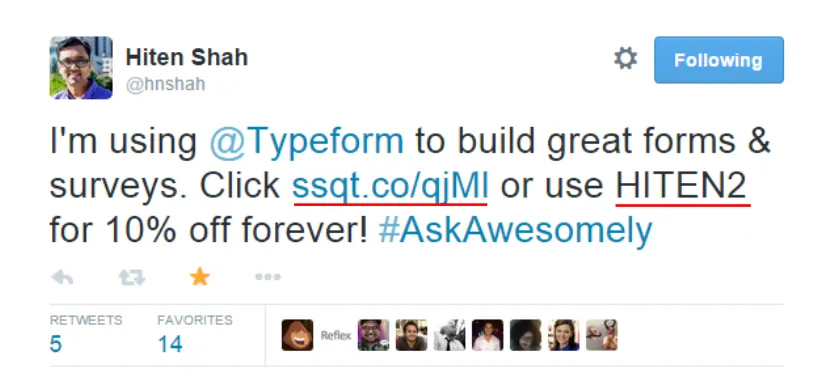Follow the ssqt.co/qjMl link
The image size is (832, 377).
coord(390,186)
